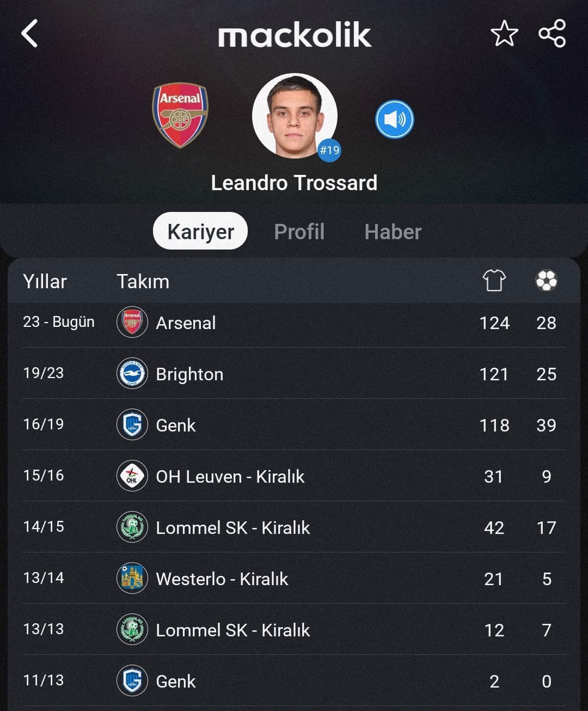Tap the #19 shirt number badge
This screenshot has width=588, height=711.
[329, 150]
